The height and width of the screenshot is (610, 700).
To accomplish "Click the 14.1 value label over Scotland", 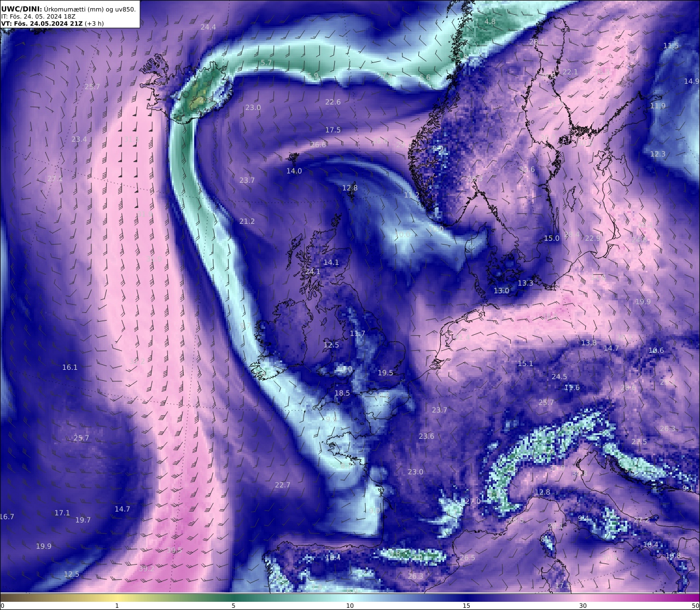I will click(x=331, y=263).
